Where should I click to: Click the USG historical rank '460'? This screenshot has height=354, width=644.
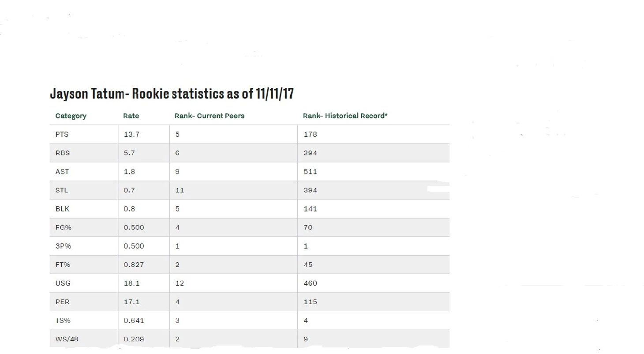[310, 283]
